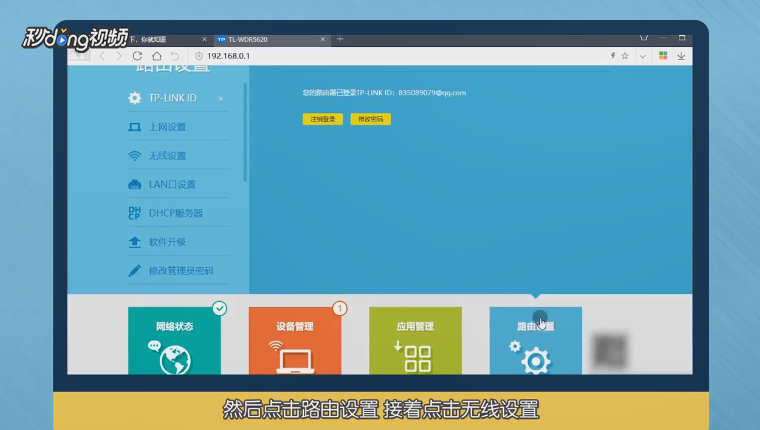
Task: Click the LAN port icon
Action: 134,184
